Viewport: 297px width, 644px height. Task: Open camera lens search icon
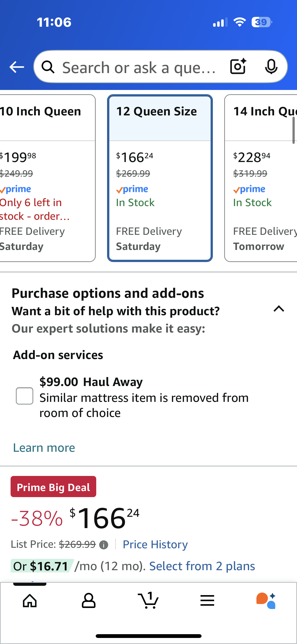238,67
